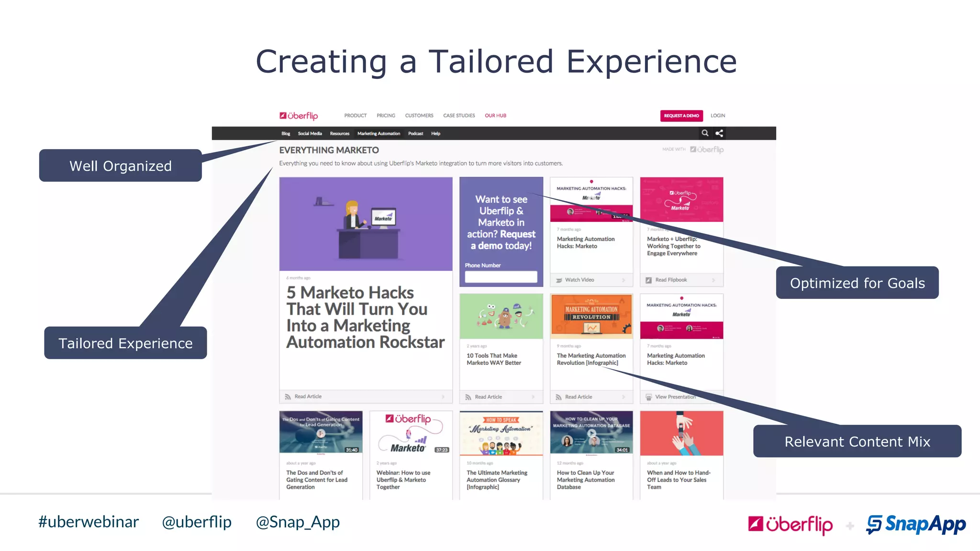The width and height of the screenshot is (980, 551).
Task: Switch to the Social Media hub tab
Action: pyautogui.click(x=310, y=133)
